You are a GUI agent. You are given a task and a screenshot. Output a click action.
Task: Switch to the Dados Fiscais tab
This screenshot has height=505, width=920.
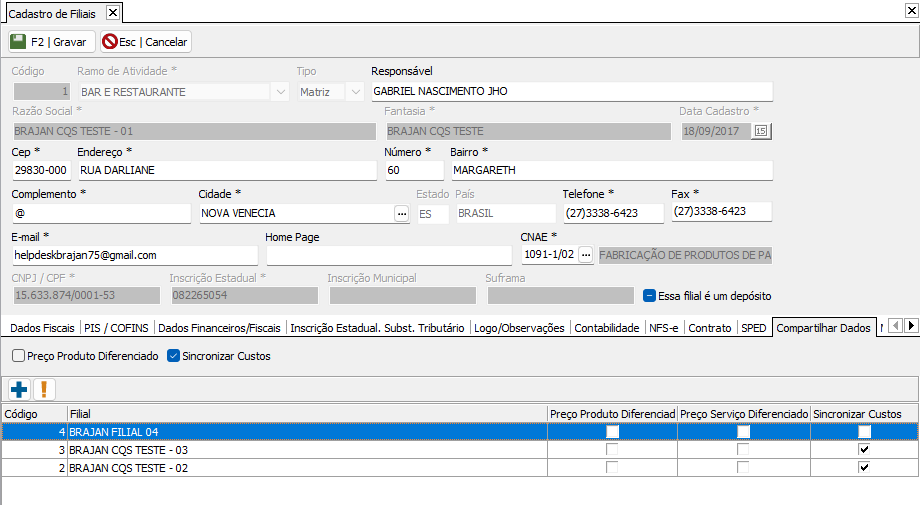pos(42,328)
